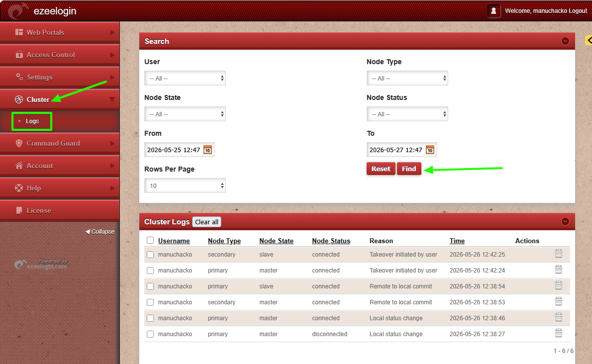This screenshot has width=592, height=364.
Task: Collapse the Cluster Logs panel
Action: pyautogui.click(x=565, y=221)
